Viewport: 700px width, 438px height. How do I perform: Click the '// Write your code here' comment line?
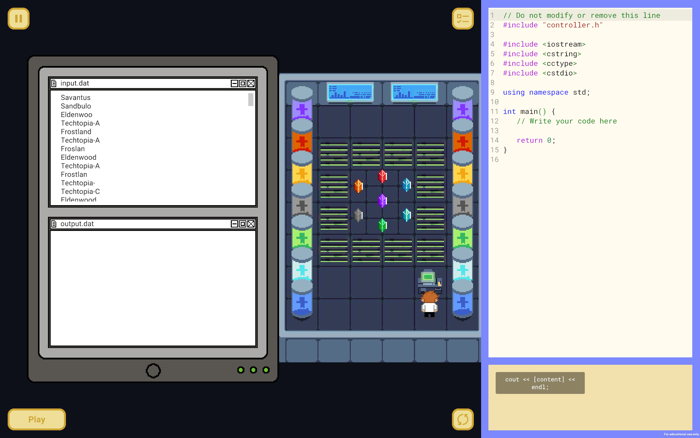coord(567,121)
